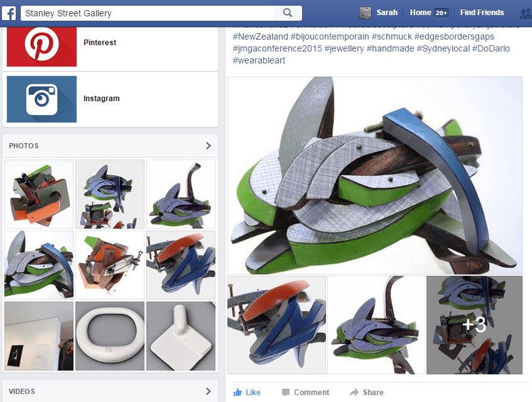Click the Comment speech bubble icon

click(x=286, y=392)
